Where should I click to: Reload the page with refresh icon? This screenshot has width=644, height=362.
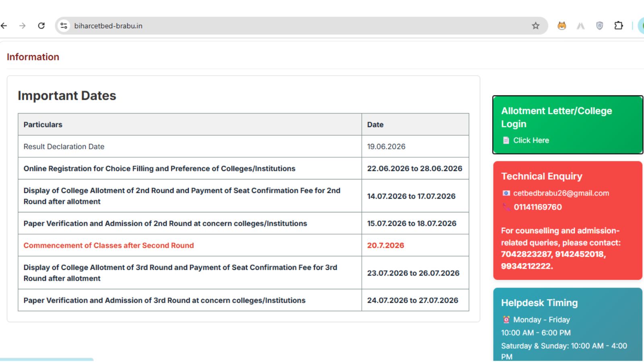click(x=41, y=26)
